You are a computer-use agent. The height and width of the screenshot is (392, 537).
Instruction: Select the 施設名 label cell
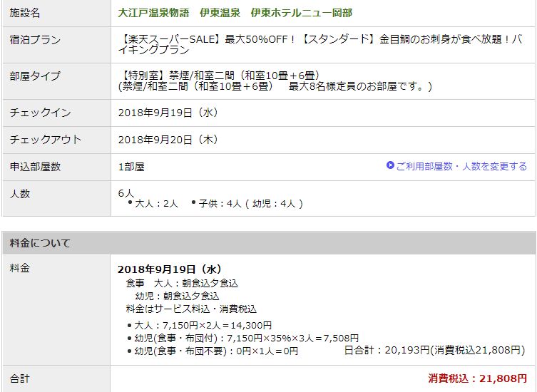pyautogui.click(x=56, y=14)
